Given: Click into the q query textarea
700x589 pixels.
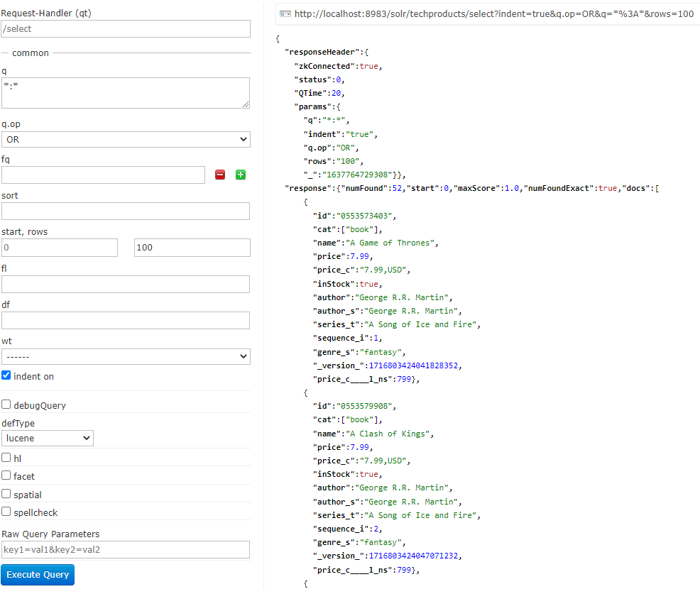Looking at the screenshot, I should coord(126,93).
